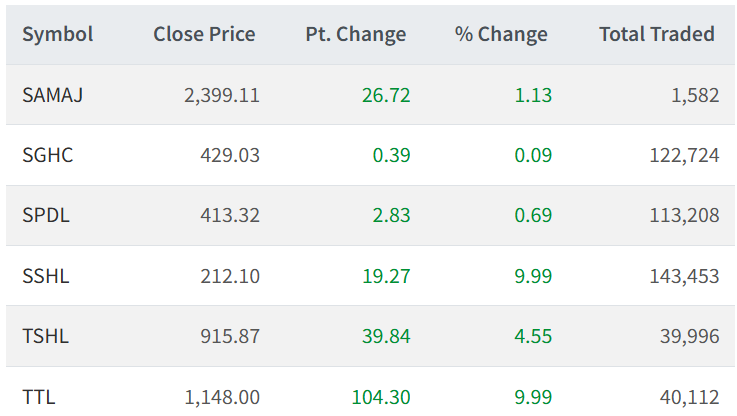Open the TTL stock symbol
The width and height of the screenshot is (737, 416).
click(x=39, y=397)
